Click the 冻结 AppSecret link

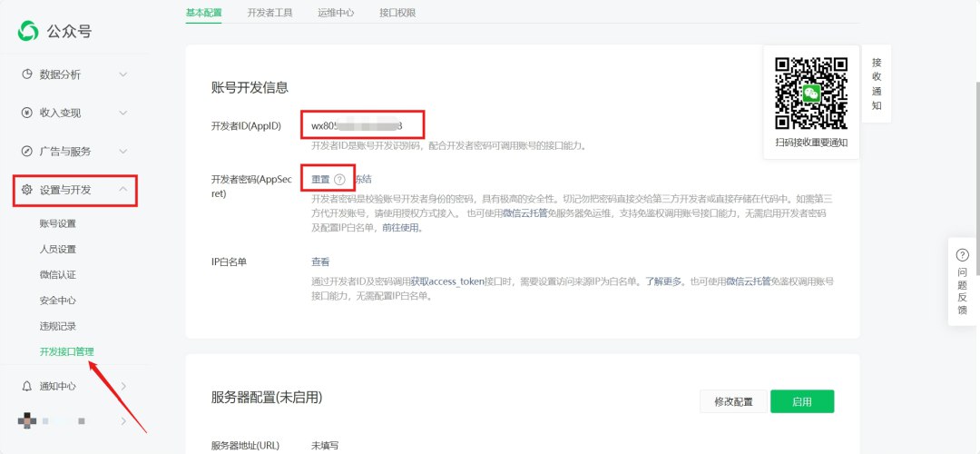[363, 180]
